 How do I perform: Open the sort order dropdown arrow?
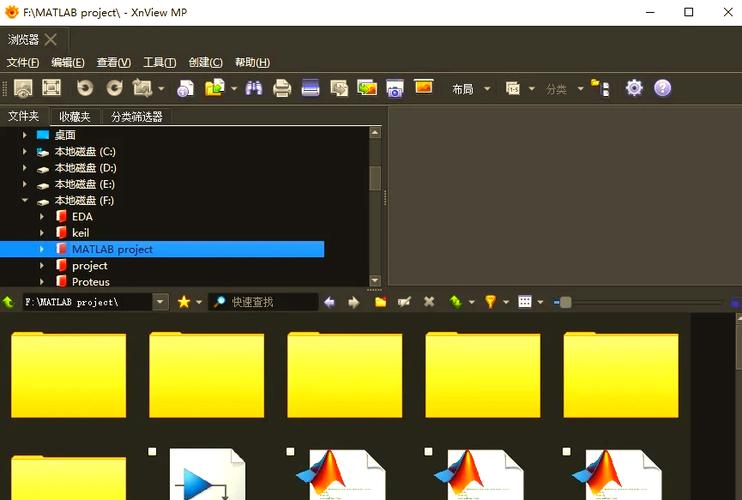click(531, 88)
